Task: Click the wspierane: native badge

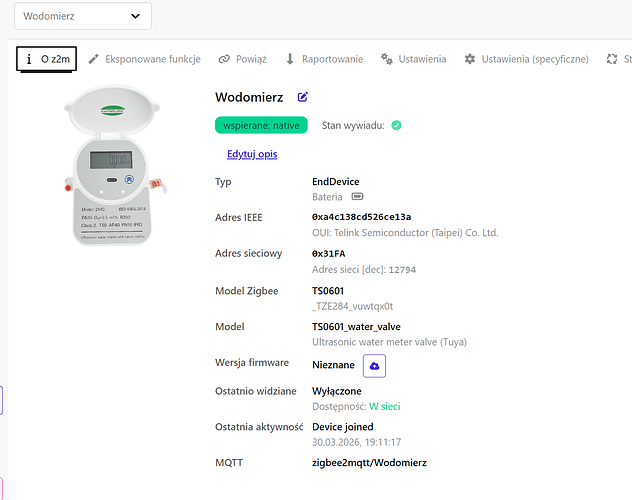Action: tap(261, 125)
